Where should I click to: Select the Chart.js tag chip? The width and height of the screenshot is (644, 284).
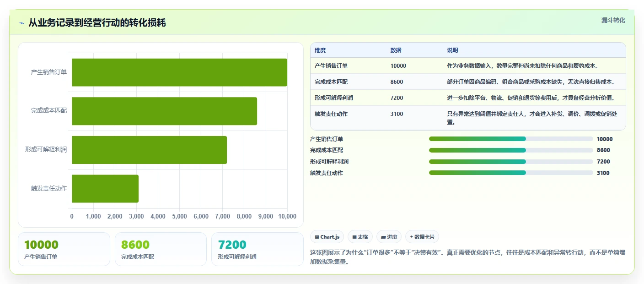tap(327, 237)
